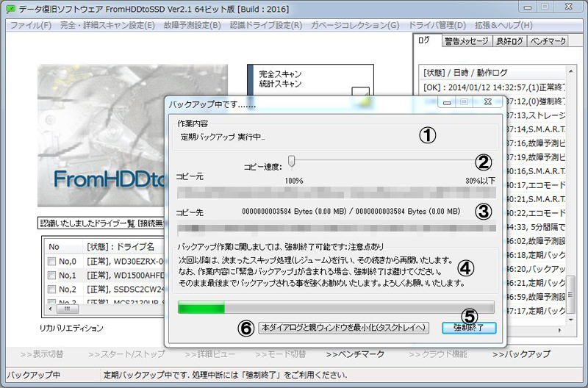Click the >>クラウド機能 link

tap(438, 354)
